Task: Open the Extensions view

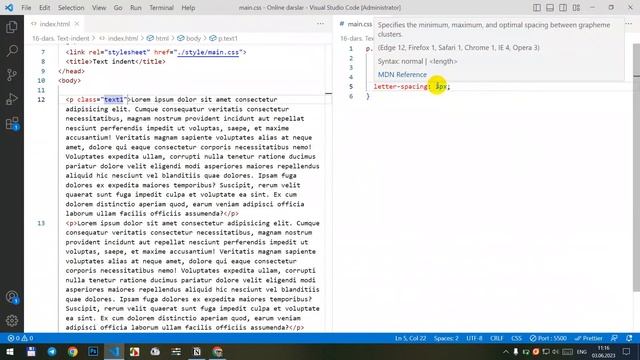Action: click(12, 123)
